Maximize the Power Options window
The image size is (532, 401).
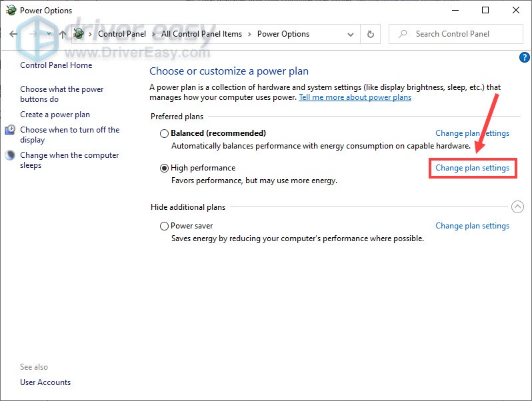(485, 10)
